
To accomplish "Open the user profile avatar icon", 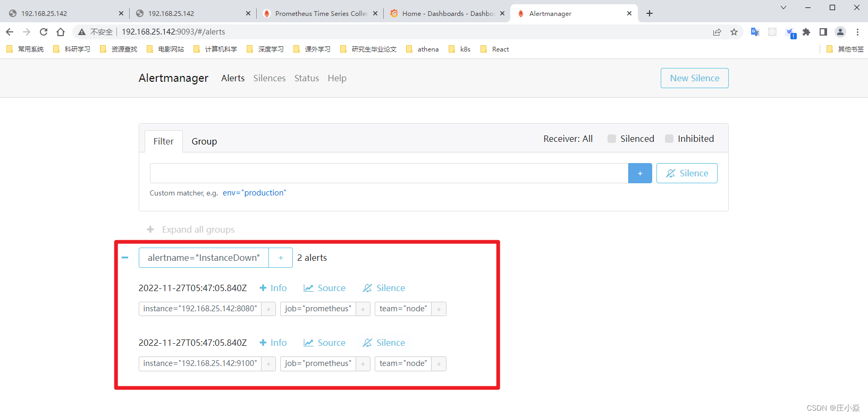I will [840, 32].
